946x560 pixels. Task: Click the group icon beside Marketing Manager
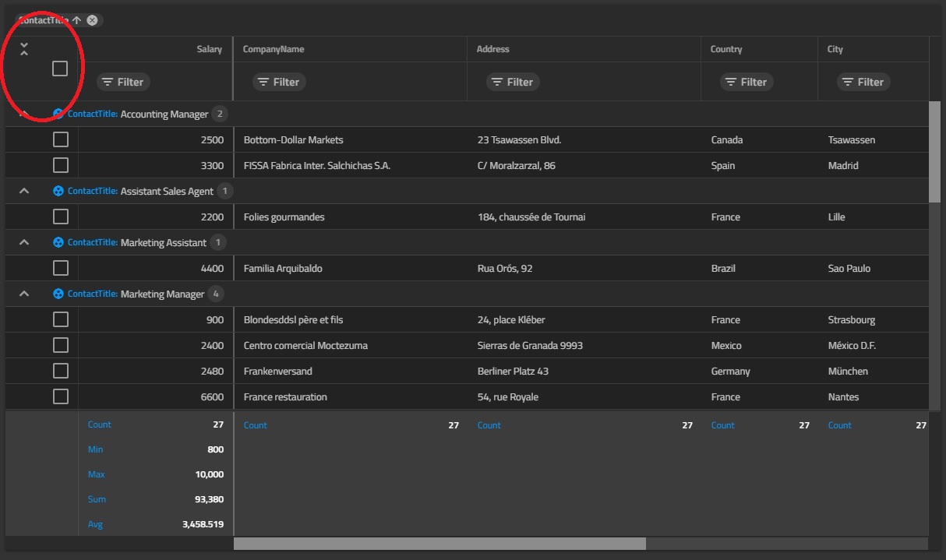pyautogui.click(x=58, y=294)
